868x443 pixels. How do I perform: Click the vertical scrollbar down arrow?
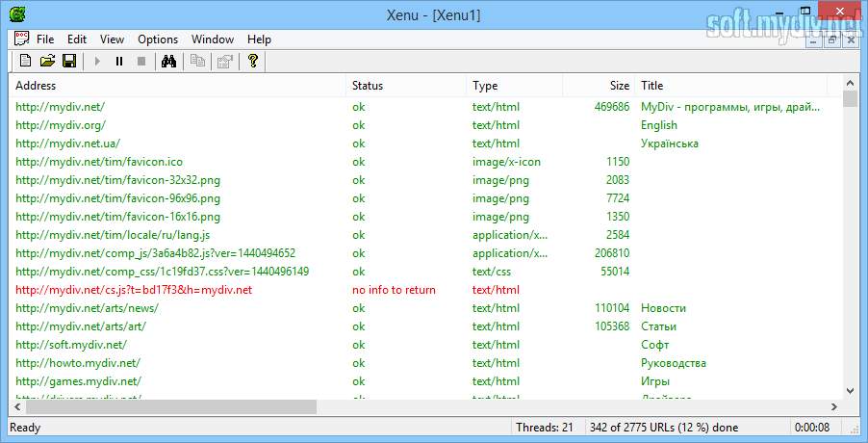850,390
